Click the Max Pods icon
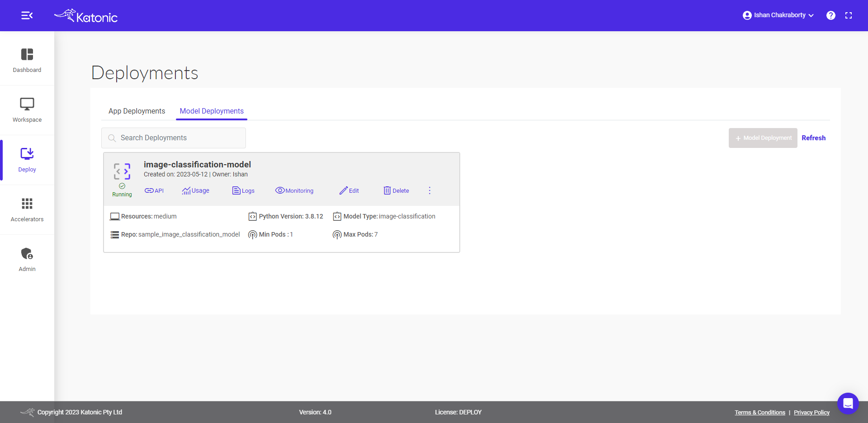Screen dimensions: 868x423 coord(337,235)
